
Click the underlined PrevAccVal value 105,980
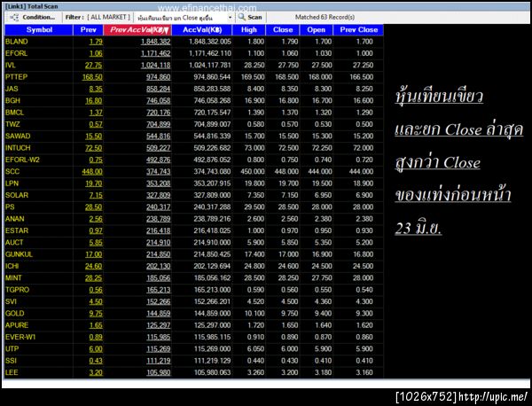[159, 373]
